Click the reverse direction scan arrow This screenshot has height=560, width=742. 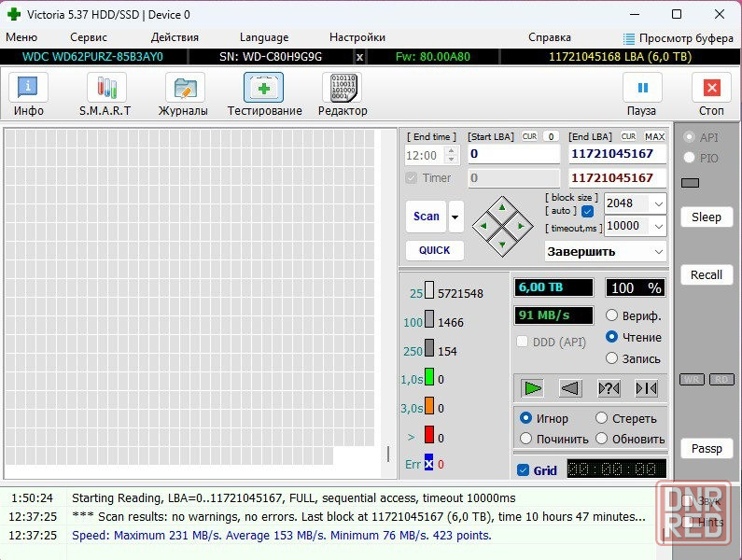pyautogui.click(x=569, y=388)
